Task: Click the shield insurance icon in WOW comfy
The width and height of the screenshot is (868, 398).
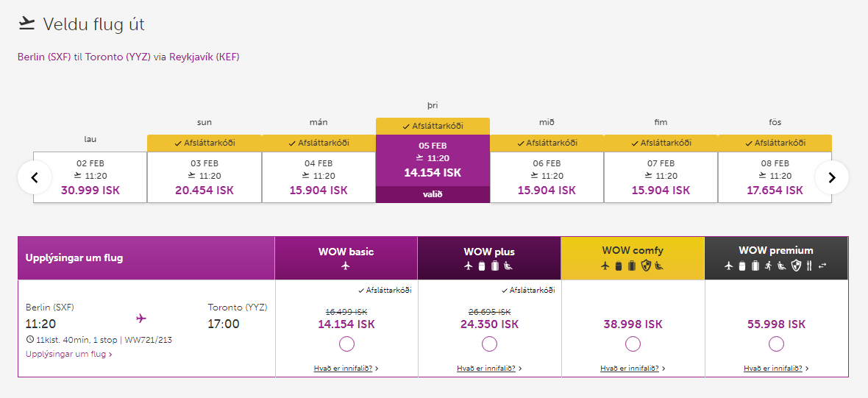Action: click(x=646, y=266)
